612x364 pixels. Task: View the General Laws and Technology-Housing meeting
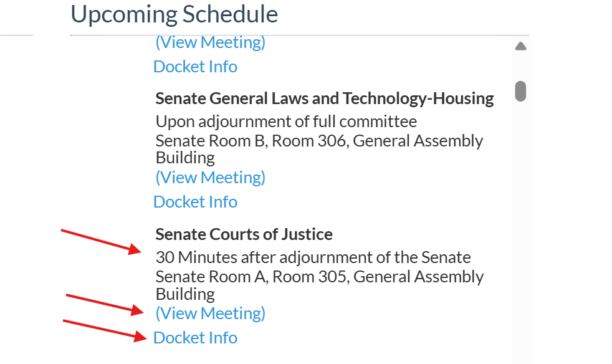210,178
